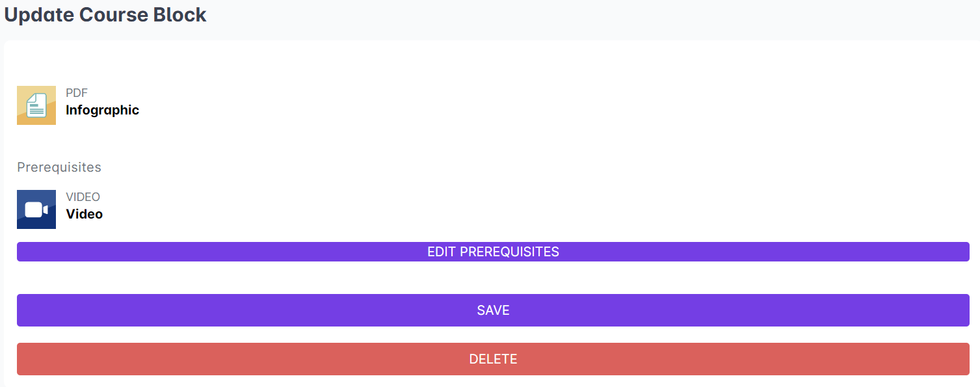Select the Video prerequisite name
980x387 pixels.
(x=85, y=214)
